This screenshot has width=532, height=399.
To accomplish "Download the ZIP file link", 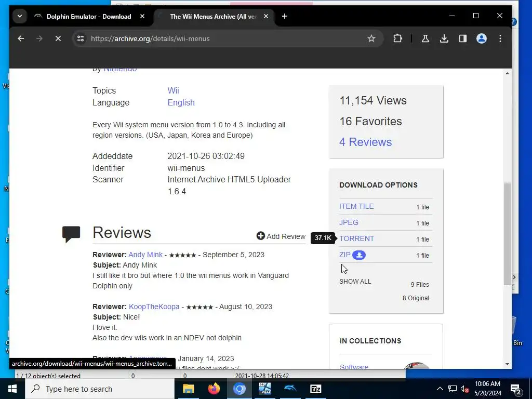I will tap(345, 255).
